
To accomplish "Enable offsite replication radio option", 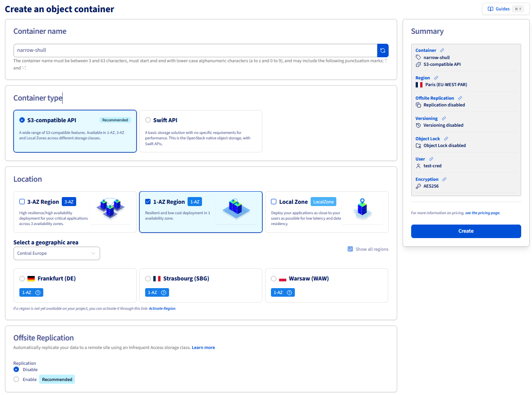I will tap(16, 379).
